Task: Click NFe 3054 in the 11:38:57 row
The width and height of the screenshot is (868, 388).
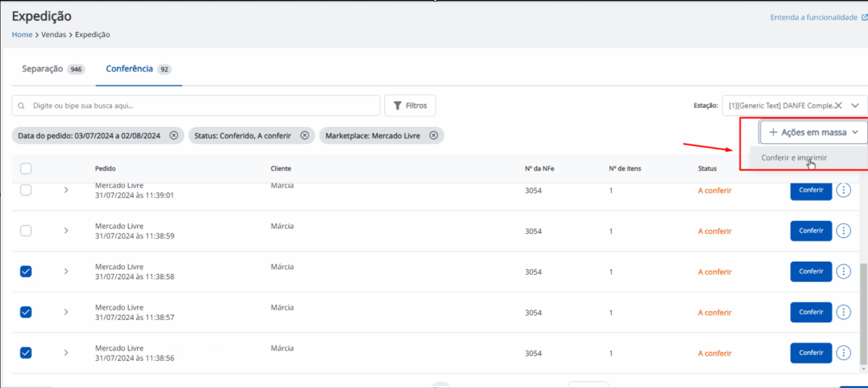Action: pyautogui.click(x=533, y=313)
